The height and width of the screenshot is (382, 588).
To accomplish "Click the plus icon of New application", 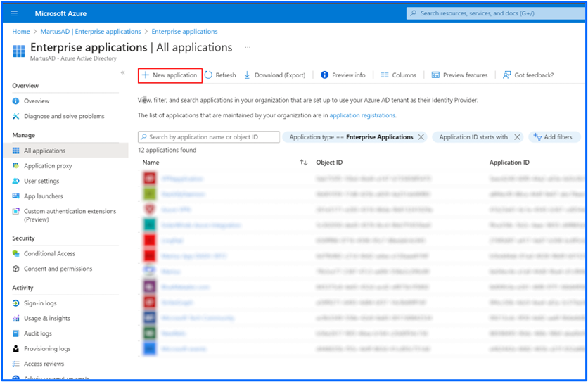I will [146, 75].
